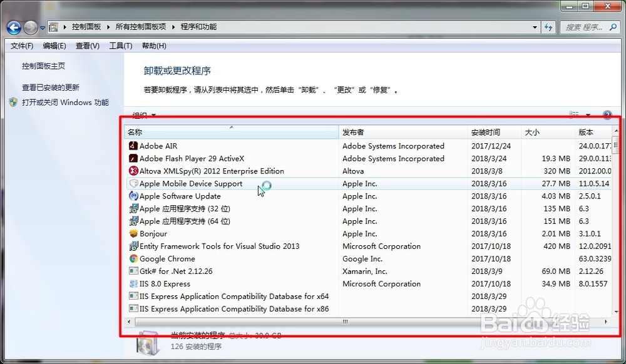Open 控制面板主页 link
The image size is (626, 364).
coord(43,66)
